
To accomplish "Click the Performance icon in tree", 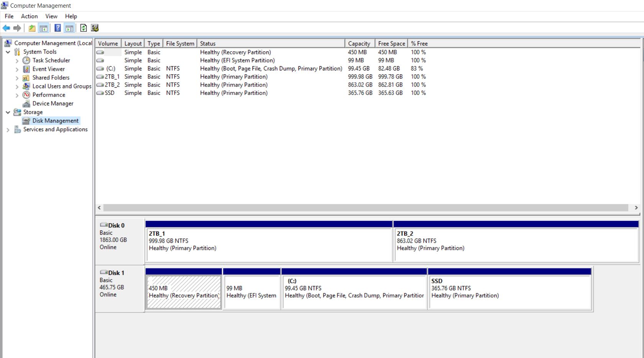I will tap(26, 95).
